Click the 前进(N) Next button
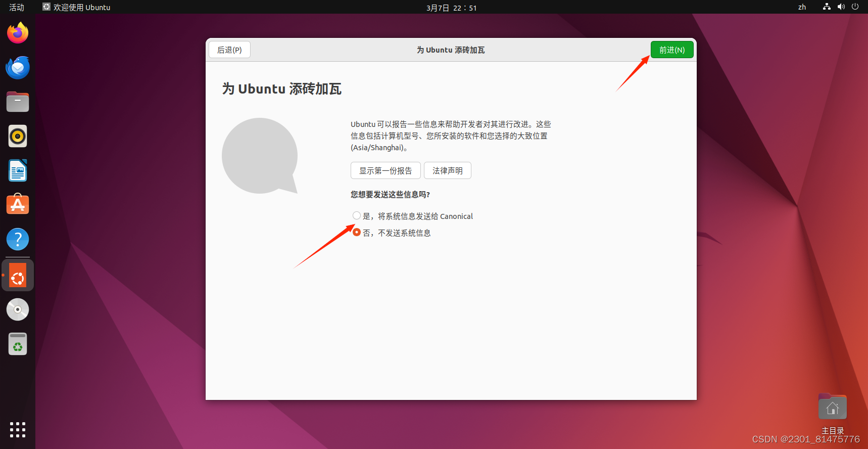 (x=672, y=50)
